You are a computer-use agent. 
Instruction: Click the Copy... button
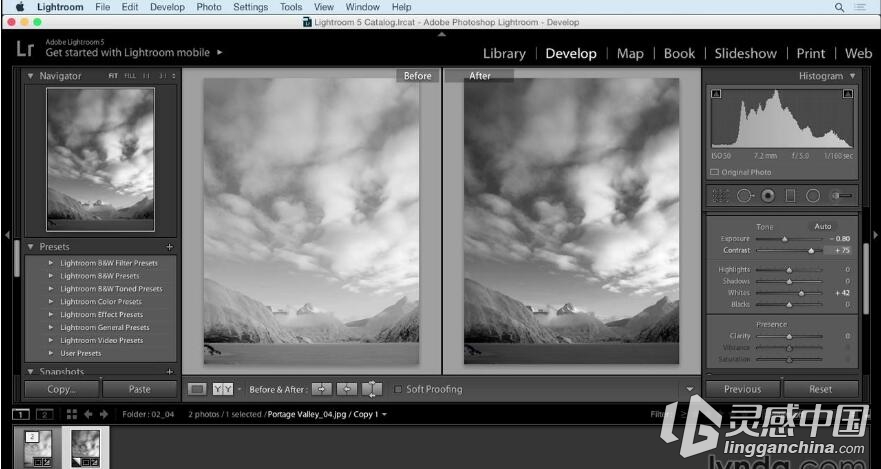[61, 389]
